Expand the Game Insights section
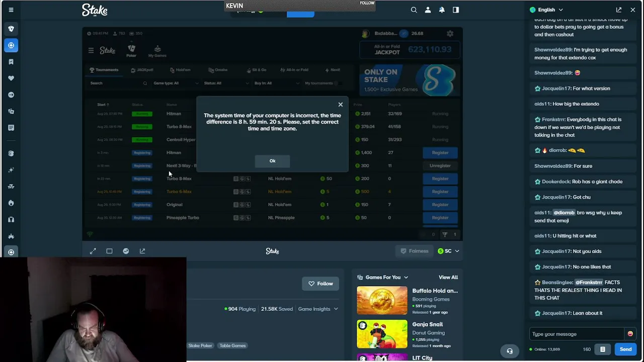Viewport: 644px width, 362px height. pos(318,309)
